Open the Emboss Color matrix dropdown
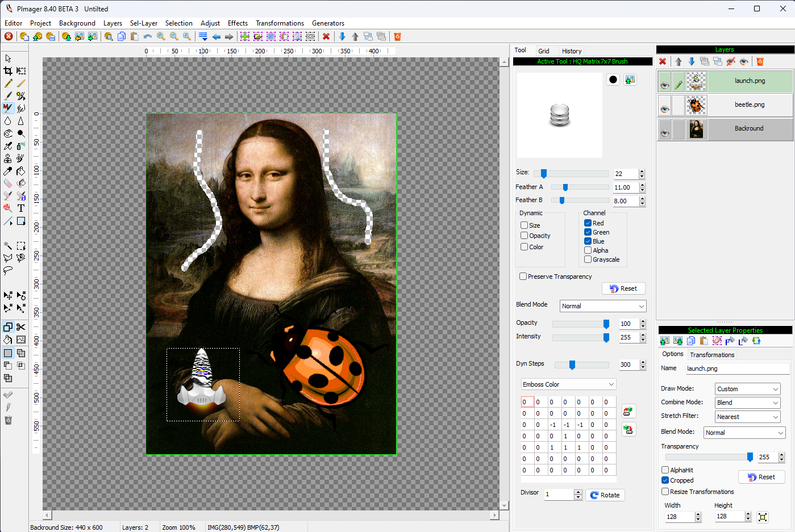The height and width of the screenshot is (532, 795). point(569,384)
